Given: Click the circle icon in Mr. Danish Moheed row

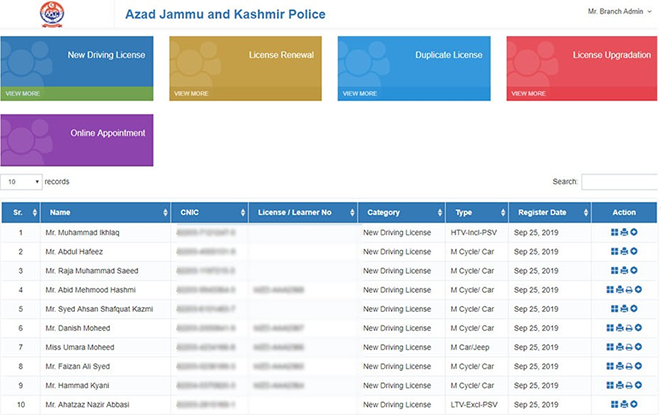Looking at the screenshot, I should point(638,328).
